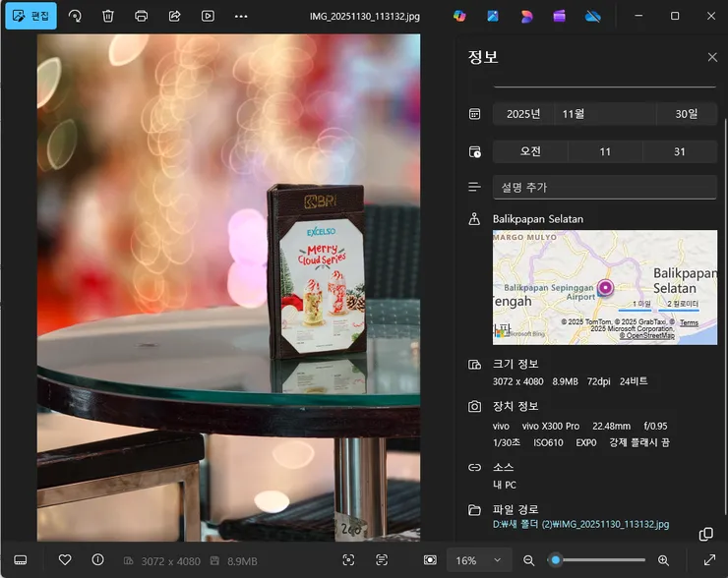Viewport: 728px width, 578px height.
Task: Edit the 11월 month field
Action: [x=605, y=114]
